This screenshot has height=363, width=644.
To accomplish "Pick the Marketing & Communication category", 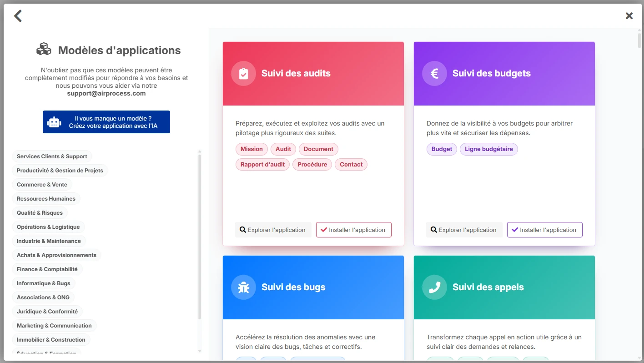I will (x=54, y=326).
